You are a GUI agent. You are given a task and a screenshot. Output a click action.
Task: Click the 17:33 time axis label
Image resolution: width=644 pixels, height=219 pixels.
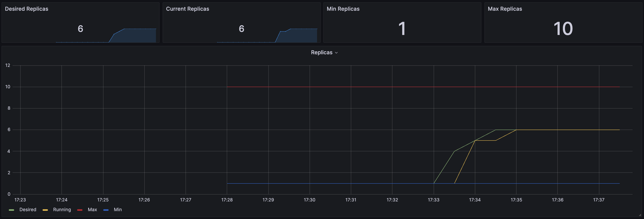[x=433, y=200]
